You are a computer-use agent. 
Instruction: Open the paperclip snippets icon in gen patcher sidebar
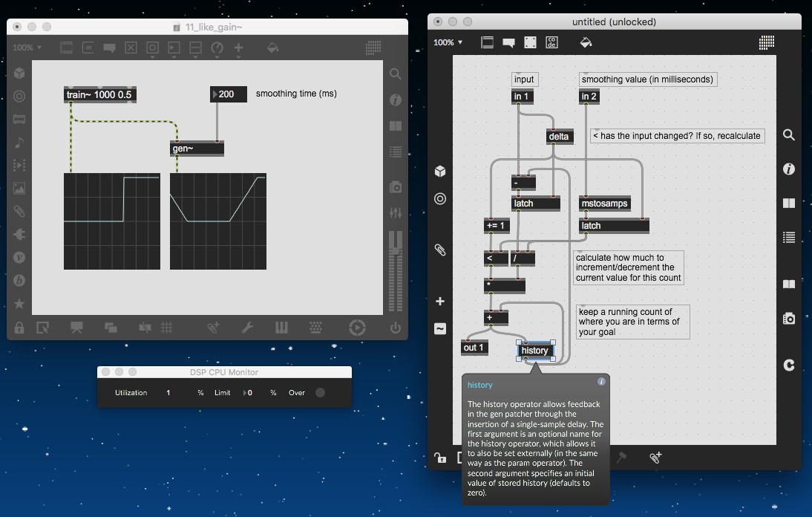pos(440,250)
